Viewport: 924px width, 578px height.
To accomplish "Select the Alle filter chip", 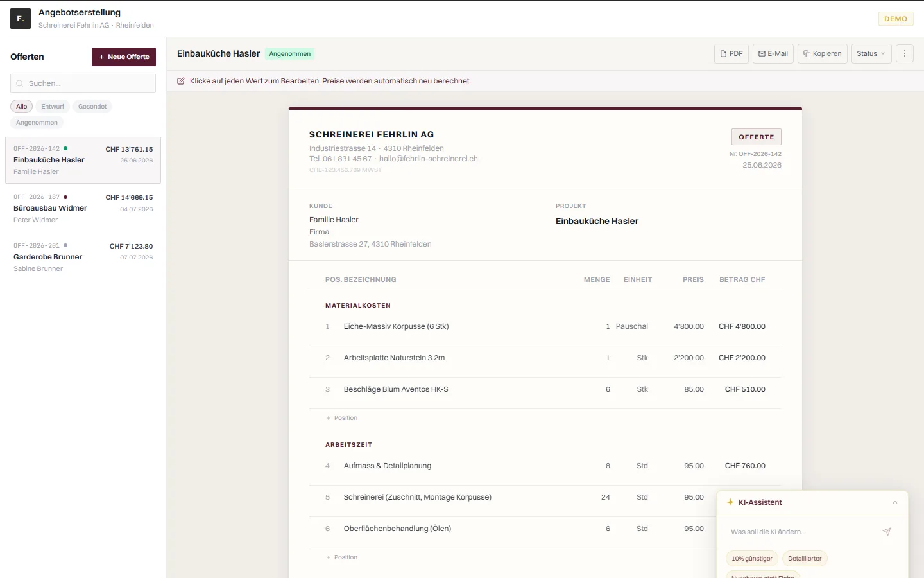I will tap(22, 107).
